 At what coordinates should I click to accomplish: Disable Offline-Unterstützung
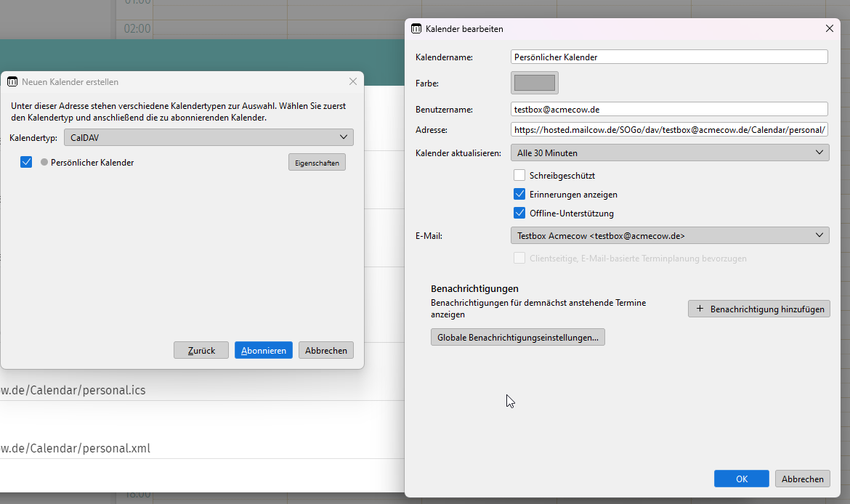coord(519,213)
